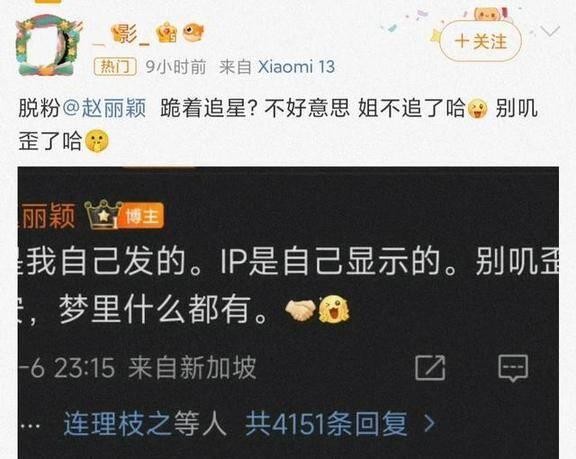The image size is (576, 459).
Task: Click the 9小时前 timestamp
Action: 176,67
